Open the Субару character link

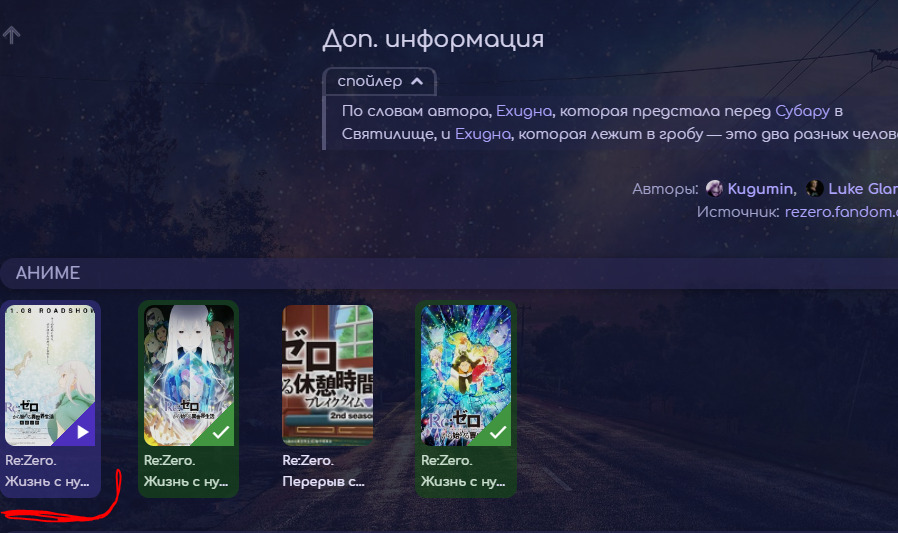click(x=802, y=111)
